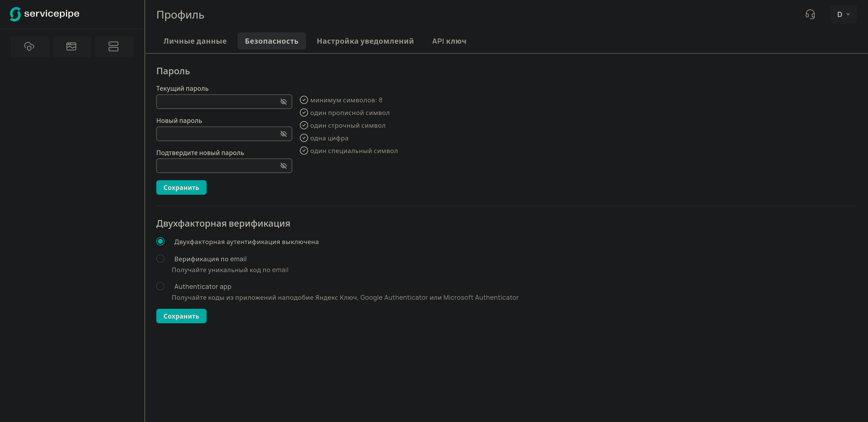
Task: Focus the Текущий пароль input field
Action: click(216, 102)
